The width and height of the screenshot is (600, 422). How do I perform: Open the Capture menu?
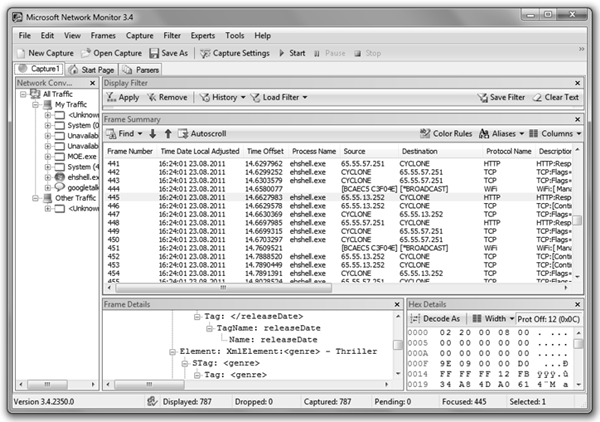point(140,36)
